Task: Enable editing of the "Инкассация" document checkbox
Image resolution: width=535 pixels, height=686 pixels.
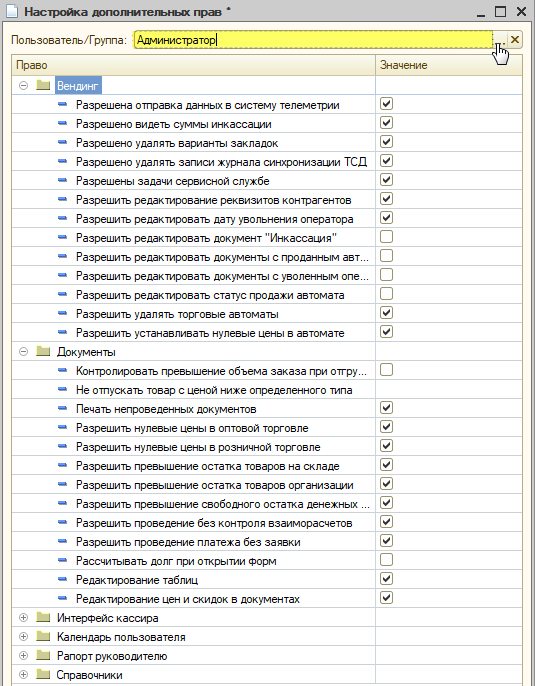Action: (x=386, y=237)
